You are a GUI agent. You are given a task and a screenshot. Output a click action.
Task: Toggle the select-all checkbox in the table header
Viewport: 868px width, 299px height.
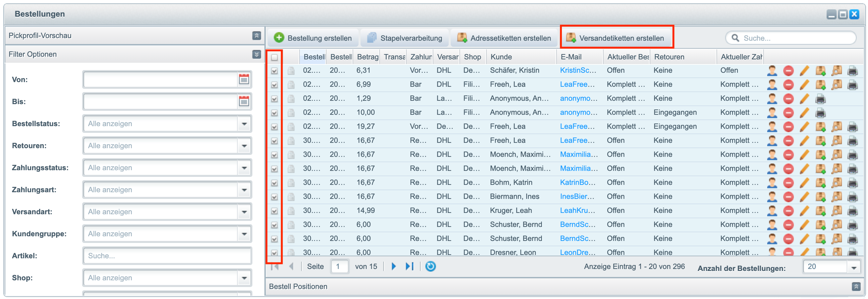[274, 57]
